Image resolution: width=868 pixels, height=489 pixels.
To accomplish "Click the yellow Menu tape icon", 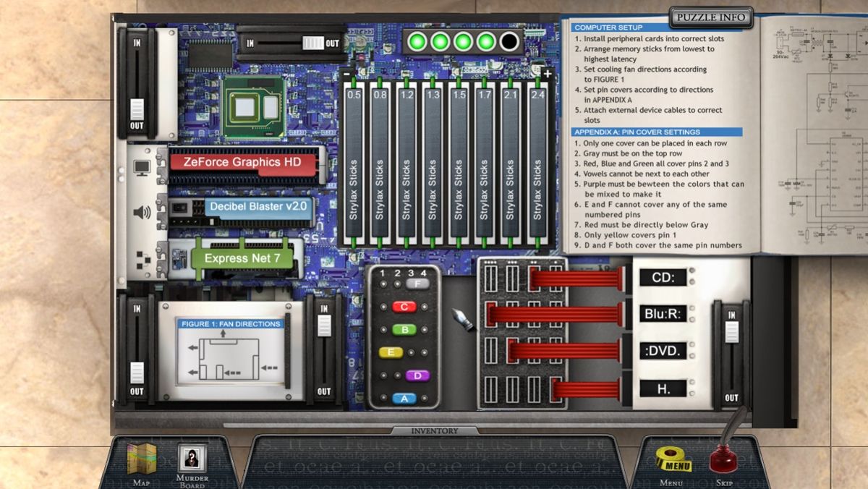I will tap(673, 459).
